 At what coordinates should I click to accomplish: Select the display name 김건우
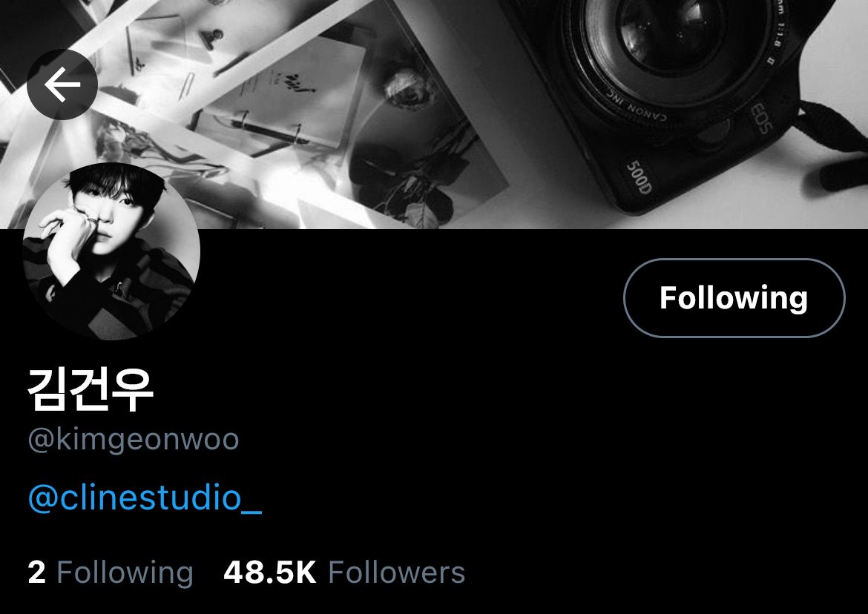(91, 389)
